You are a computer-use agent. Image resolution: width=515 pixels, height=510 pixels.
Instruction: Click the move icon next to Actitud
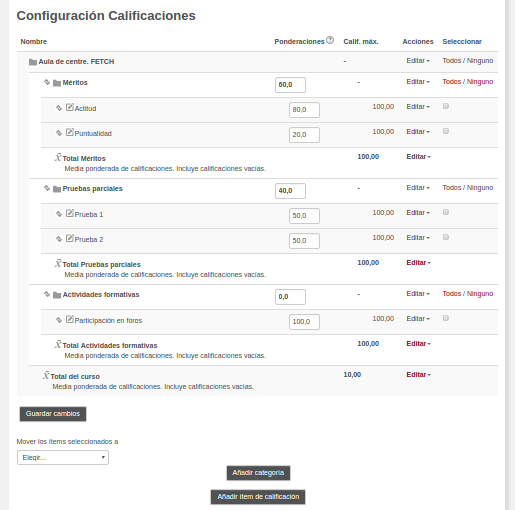(x=59, y=108)
